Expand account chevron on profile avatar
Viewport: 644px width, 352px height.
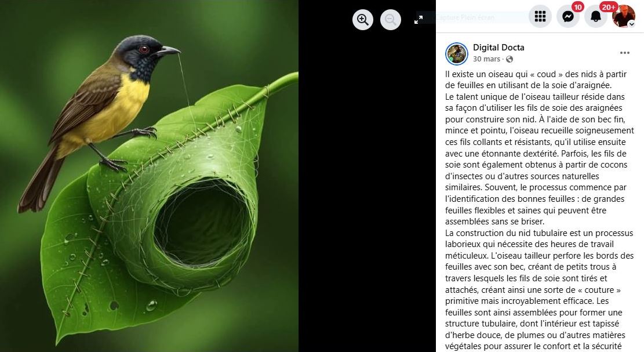pos(632,24)
